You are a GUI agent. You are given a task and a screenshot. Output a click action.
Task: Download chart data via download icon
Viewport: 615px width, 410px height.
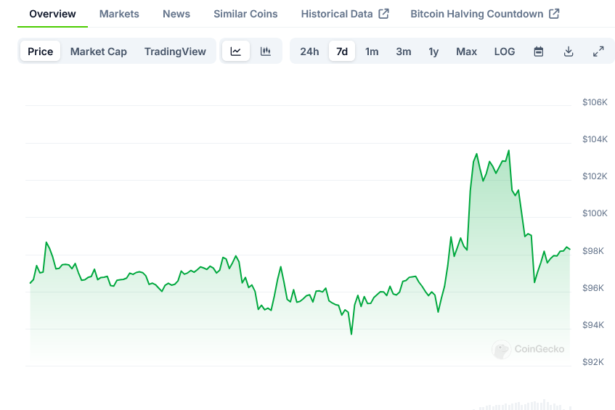click(568, 51)
